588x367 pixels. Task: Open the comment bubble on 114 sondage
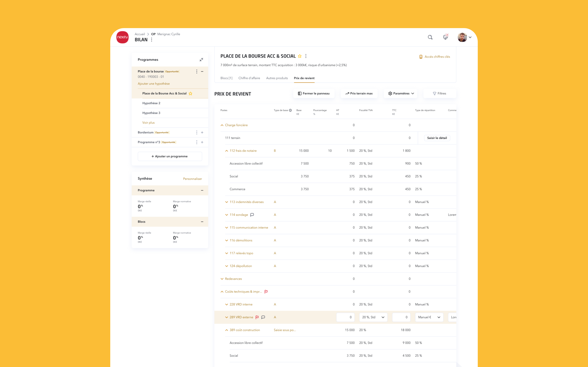pyautogui.click(x=252, y=215)
